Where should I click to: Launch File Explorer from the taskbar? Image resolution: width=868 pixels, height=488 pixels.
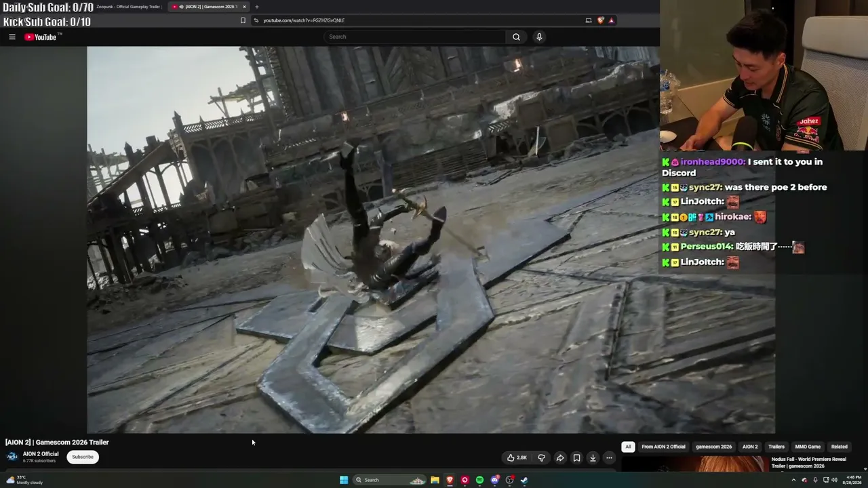coord(435,480)
